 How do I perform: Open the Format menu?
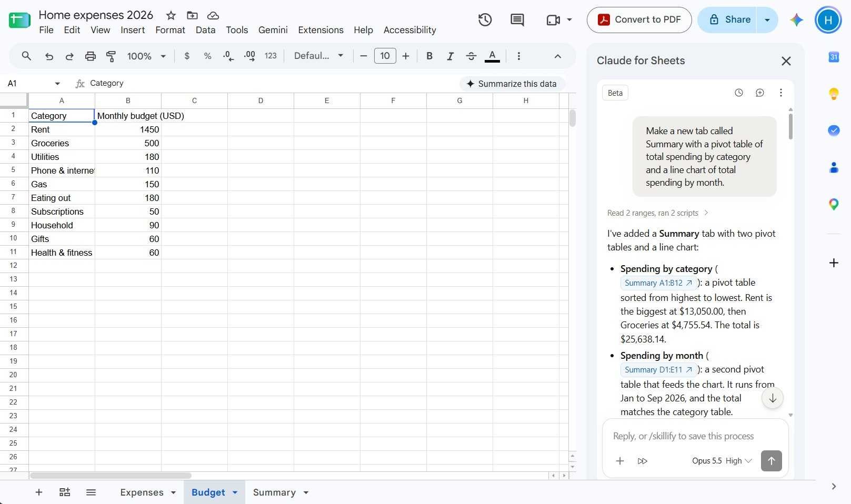(170, 30)
